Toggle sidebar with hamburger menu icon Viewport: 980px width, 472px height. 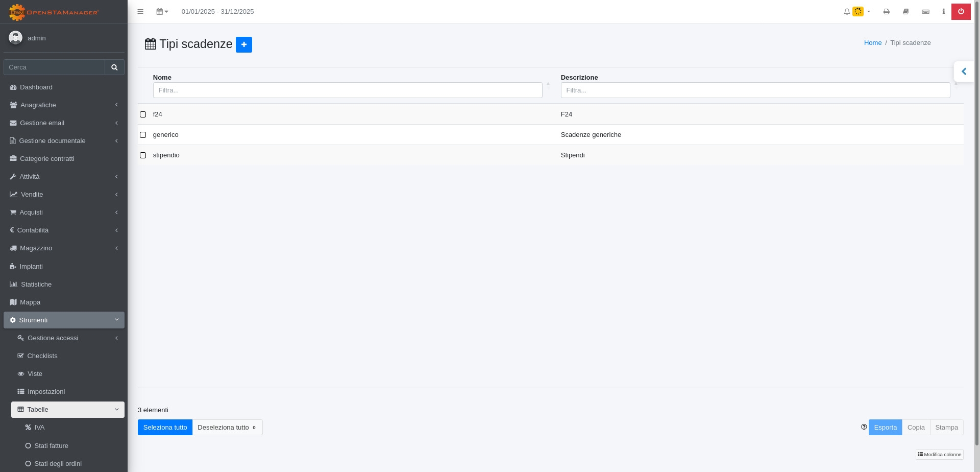[x=140, y=12]
